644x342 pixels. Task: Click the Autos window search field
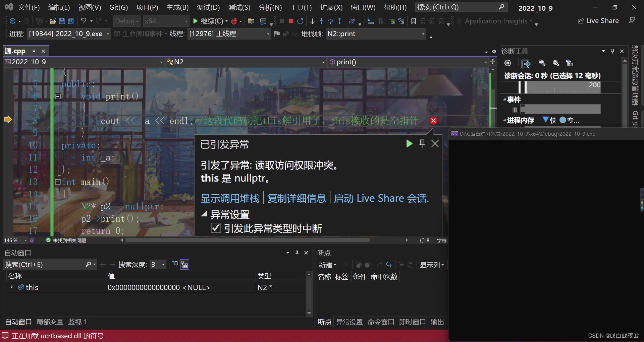(50, 265)
